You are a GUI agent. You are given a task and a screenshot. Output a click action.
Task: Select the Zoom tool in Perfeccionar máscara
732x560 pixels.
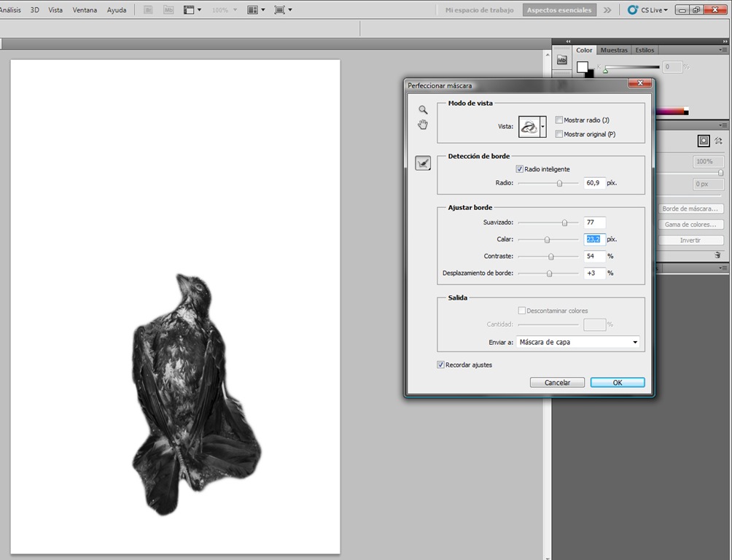pyautogui.click(x=423, y=110)
